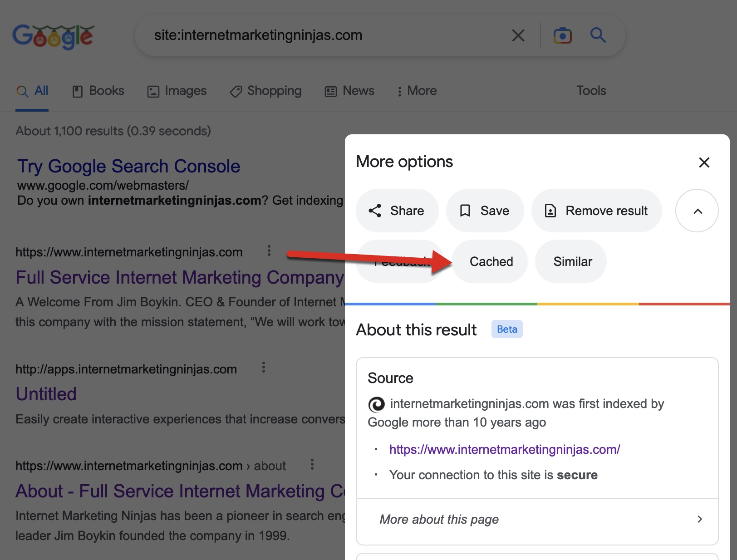The image size is (737, 560).
Task: Switch to the News tab
Action: pos(349,91)
